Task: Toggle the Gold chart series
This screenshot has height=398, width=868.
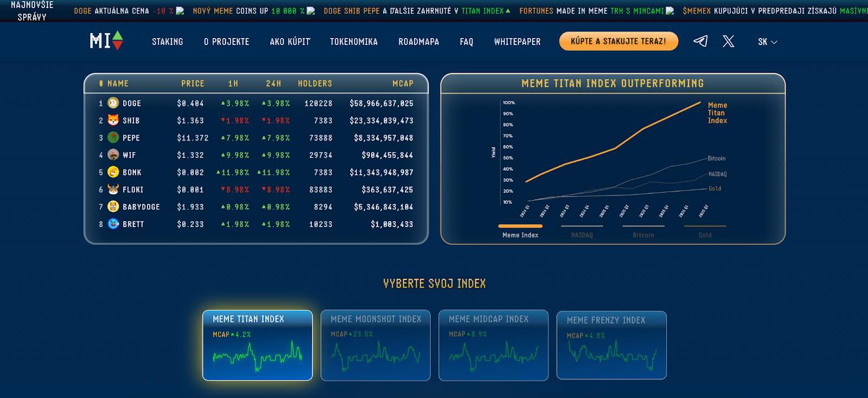Action: coord(705,231)
